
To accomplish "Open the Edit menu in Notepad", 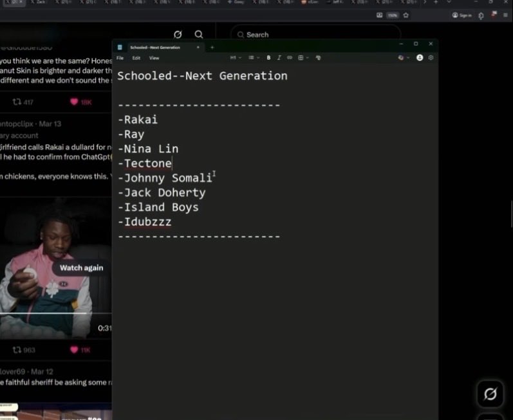I will 136,58.
